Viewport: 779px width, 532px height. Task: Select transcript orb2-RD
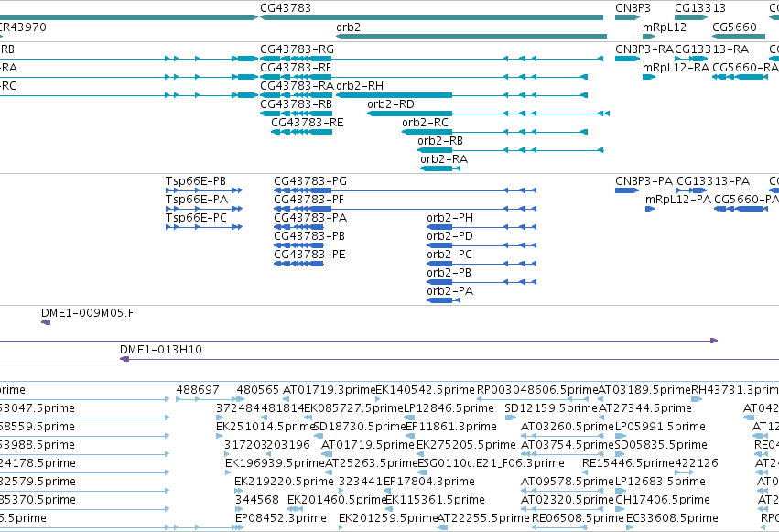coord(489,114)
